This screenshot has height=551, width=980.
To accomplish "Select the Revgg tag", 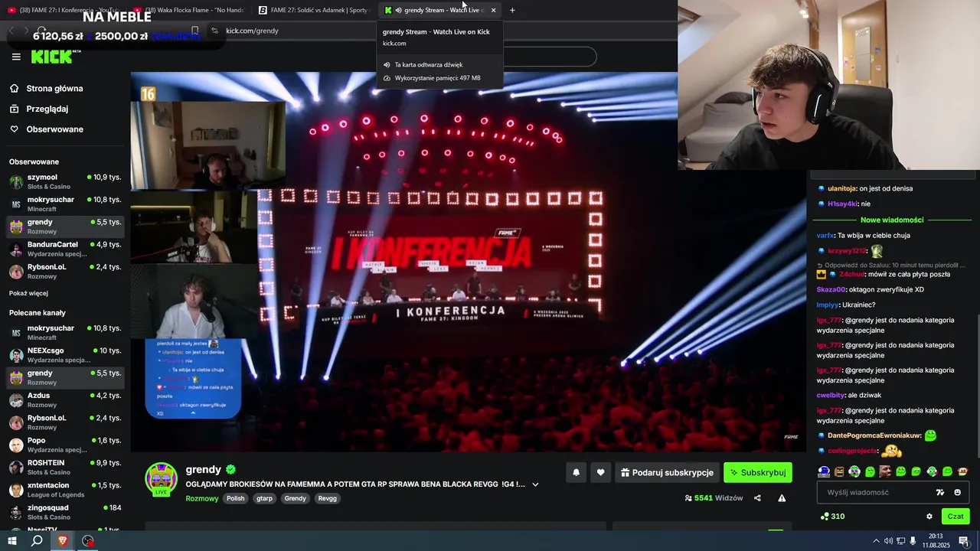I will tap(328, 498).
